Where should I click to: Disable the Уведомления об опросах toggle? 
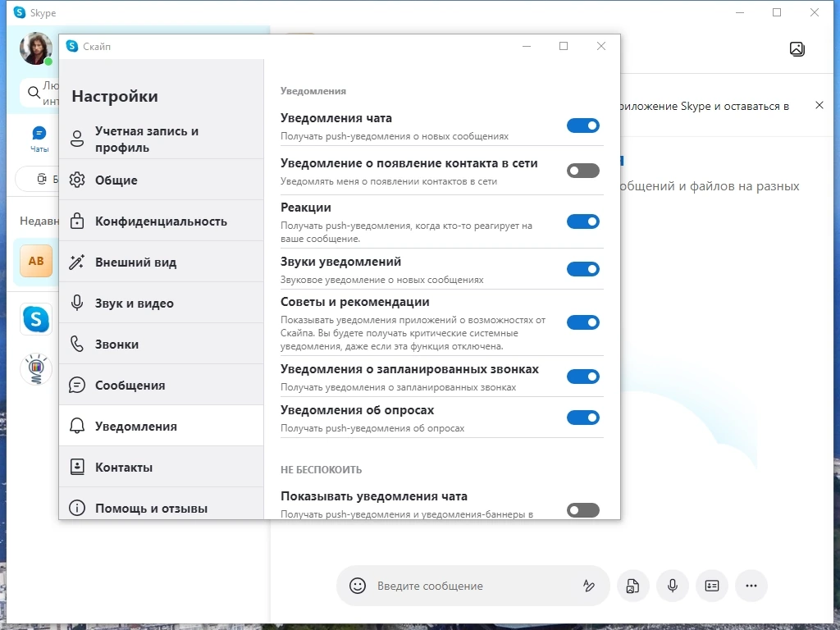click(583, 418)
